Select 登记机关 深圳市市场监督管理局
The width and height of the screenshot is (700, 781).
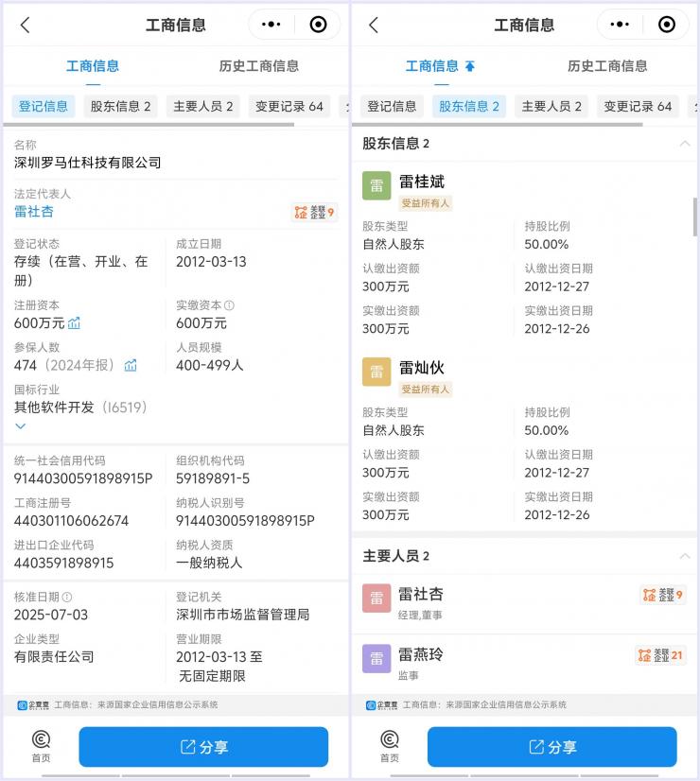pyautogui.click(x=242, y=615)
